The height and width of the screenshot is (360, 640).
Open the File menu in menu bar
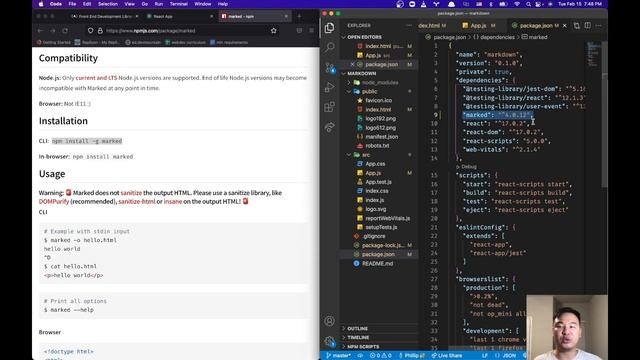tap(72, 4)
